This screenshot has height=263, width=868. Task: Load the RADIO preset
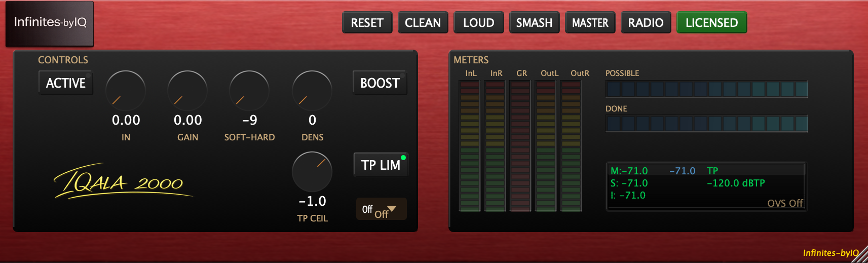(646, 23)
